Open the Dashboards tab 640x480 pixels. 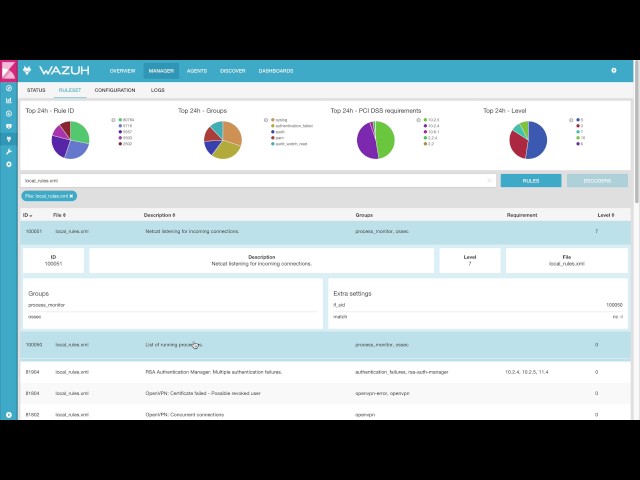coord(276,71)
